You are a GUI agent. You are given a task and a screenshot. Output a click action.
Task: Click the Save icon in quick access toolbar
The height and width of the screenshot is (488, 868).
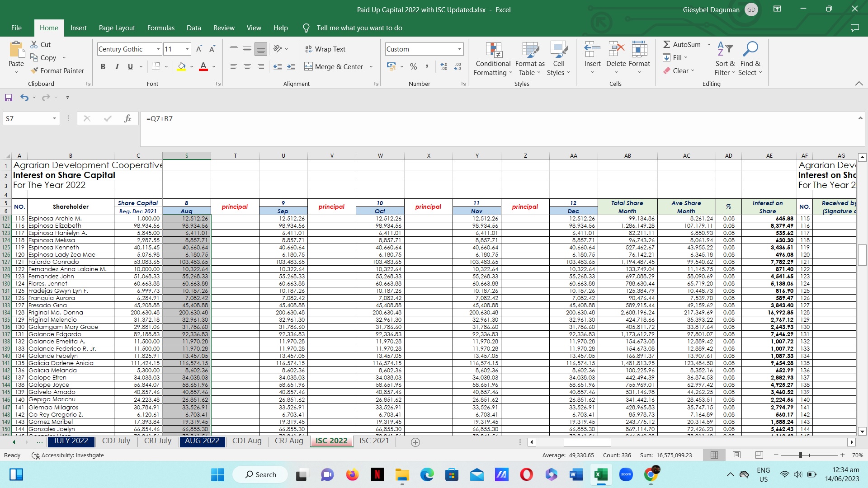[x=9, y=98]
